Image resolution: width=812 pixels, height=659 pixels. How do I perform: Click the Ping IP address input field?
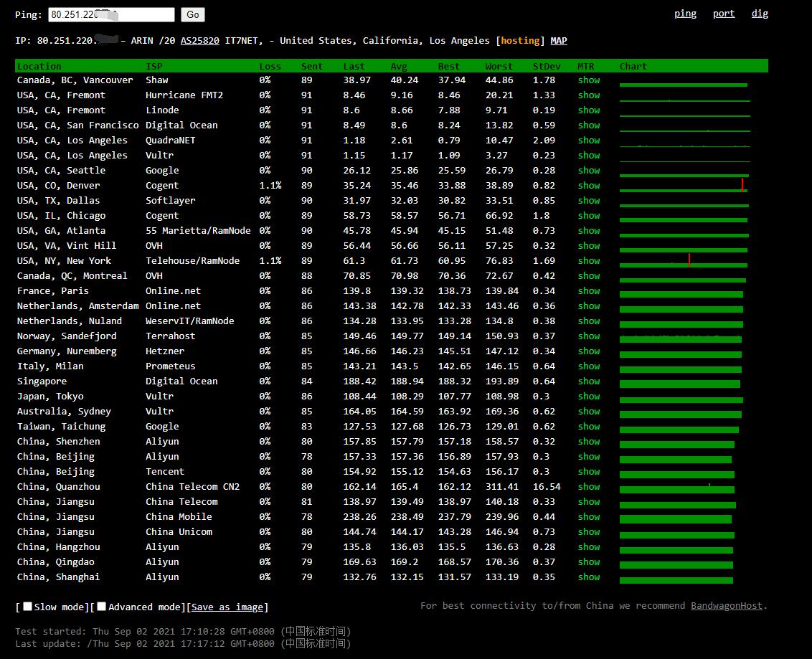point(111,14)
